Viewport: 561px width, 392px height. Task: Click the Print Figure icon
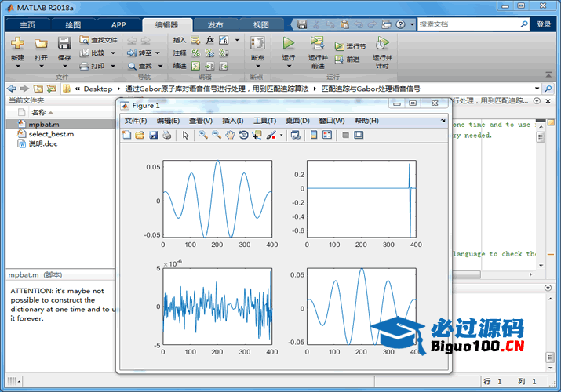point(166,136)
